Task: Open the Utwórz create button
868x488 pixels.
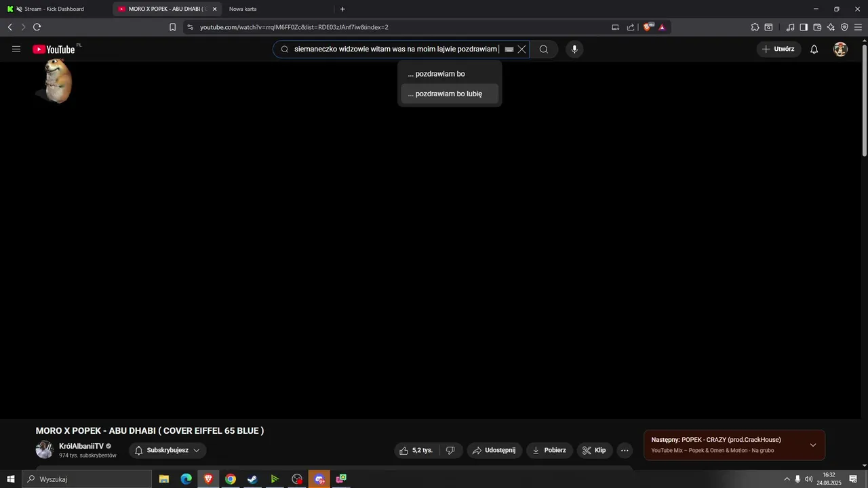Action: 778,49
